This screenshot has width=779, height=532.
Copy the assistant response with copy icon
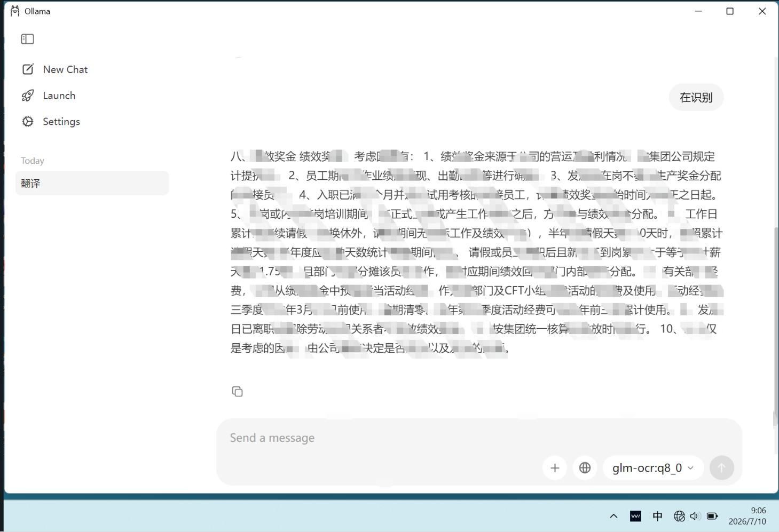click(238, 392)
